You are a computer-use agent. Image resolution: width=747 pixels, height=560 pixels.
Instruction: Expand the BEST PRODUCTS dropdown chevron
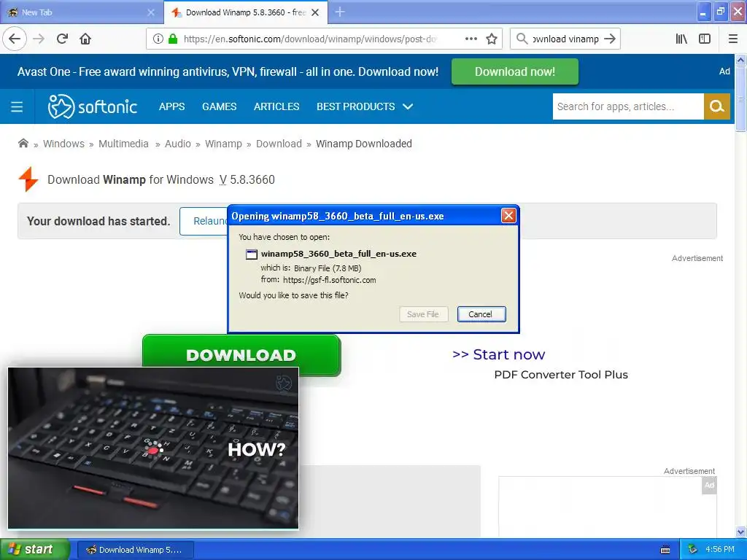408,106
